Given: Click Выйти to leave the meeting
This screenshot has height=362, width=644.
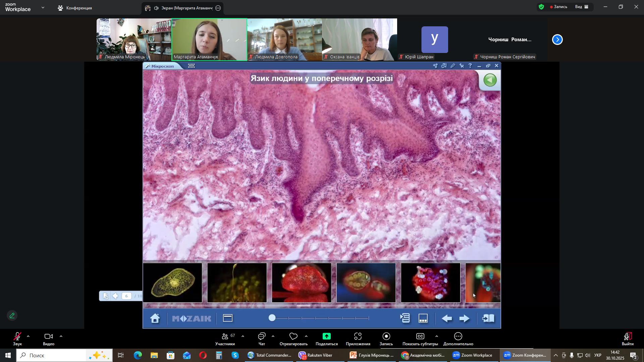Looking at the screenshot, I should [x=628, y=339].
